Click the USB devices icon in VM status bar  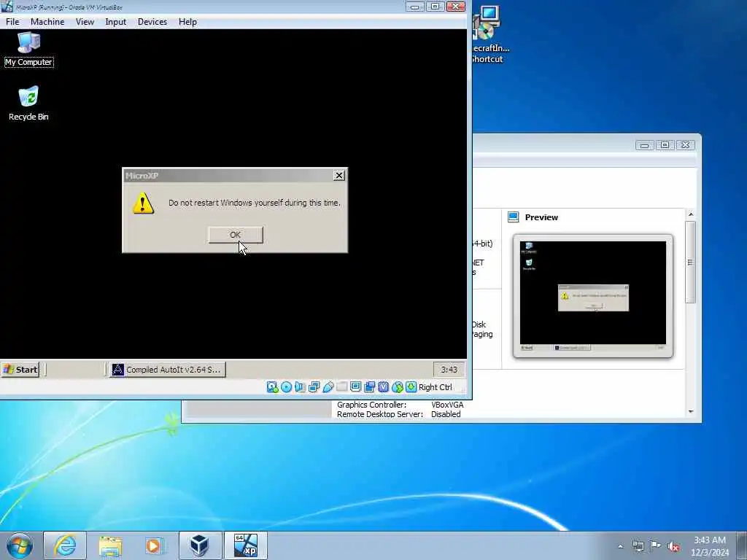coord(328,387)
